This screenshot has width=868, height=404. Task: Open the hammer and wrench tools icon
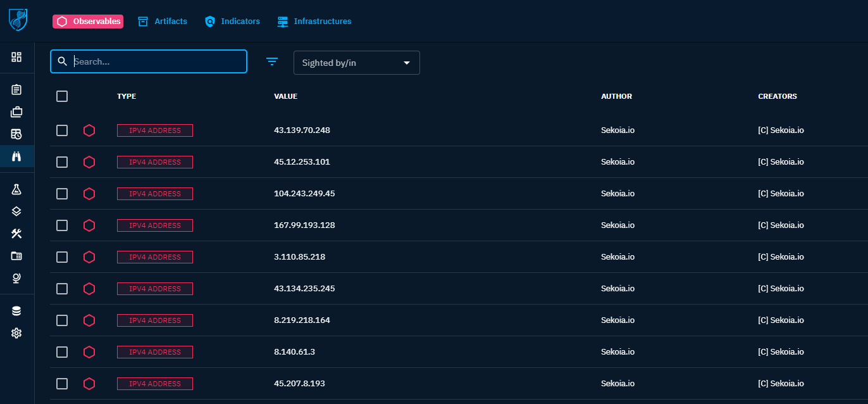click(16, 234)
